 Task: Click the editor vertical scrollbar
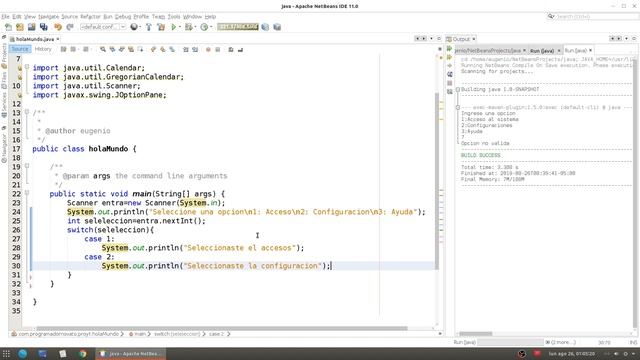point(437,180)
